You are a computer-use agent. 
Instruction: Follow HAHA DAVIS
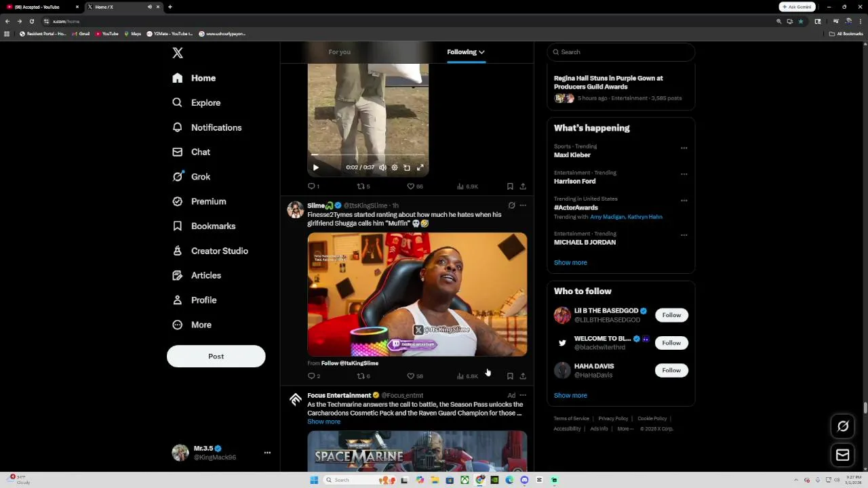point(671,370)
